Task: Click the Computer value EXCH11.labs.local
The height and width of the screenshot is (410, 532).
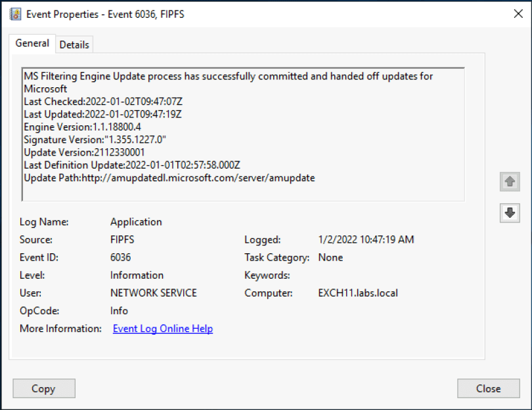Action: click(357, 293)
